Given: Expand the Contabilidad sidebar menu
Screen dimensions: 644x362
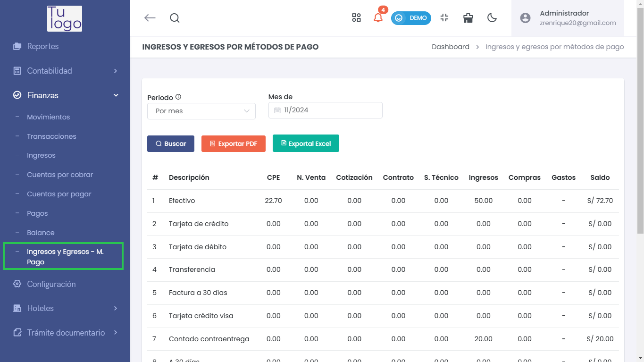Looking at the screenshot, I should 65,71.
